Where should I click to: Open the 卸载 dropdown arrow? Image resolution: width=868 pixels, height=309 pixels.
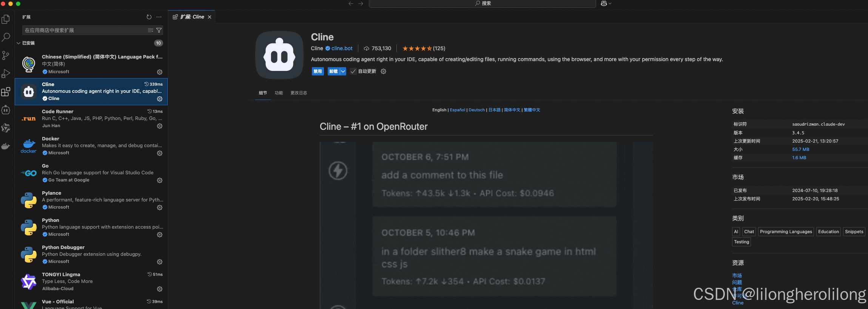point(343,71)
